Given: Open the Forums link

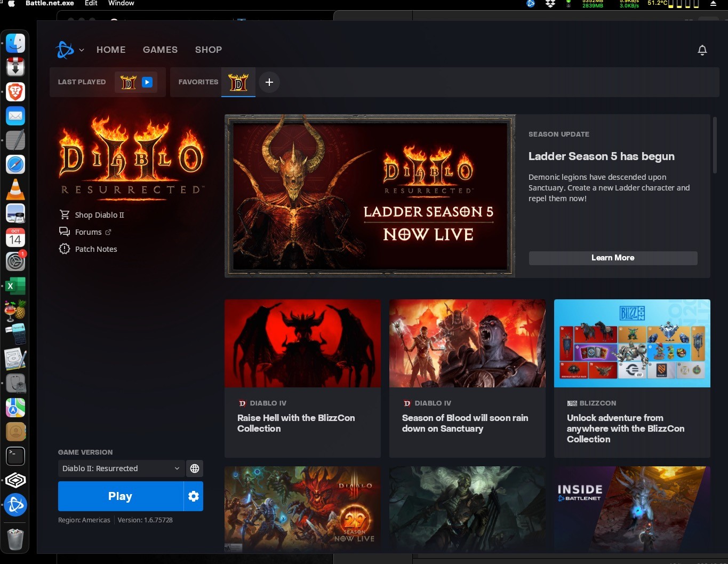Looking at the screenshot, I should click(88, 232).
